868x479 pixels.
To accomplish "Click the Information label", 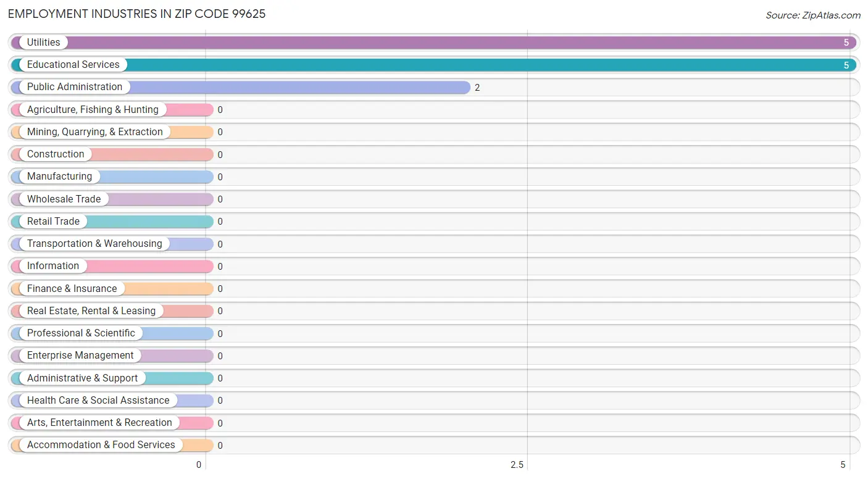I will point(53,266).
